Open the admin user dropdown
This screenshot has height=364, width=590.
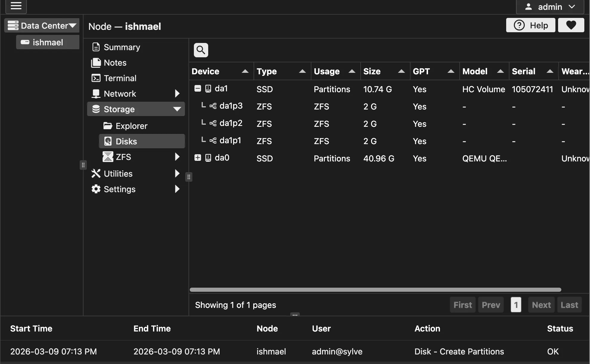tap(550, 7)
